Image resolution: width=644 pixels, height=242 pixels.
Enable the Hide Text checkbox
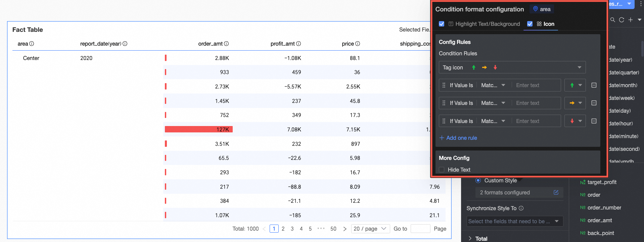pos(442,170)
